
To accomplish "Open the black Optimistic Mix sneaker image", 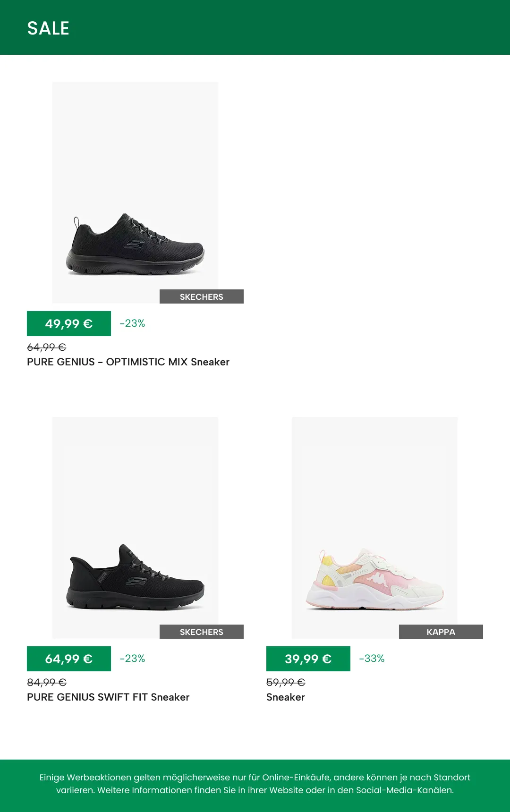I will [x=135, y=193].
